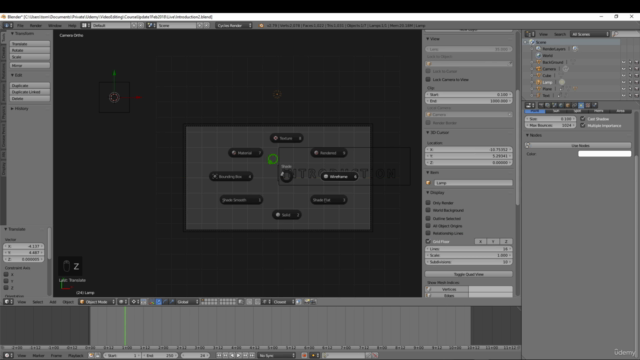Viewport: 640px width, 360px height.
Task: Click the lamp Color swatch
Action: 604,154
